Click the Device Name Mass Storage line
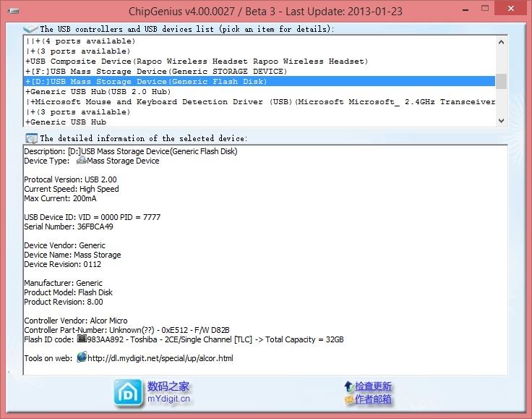 pos(72,255)
